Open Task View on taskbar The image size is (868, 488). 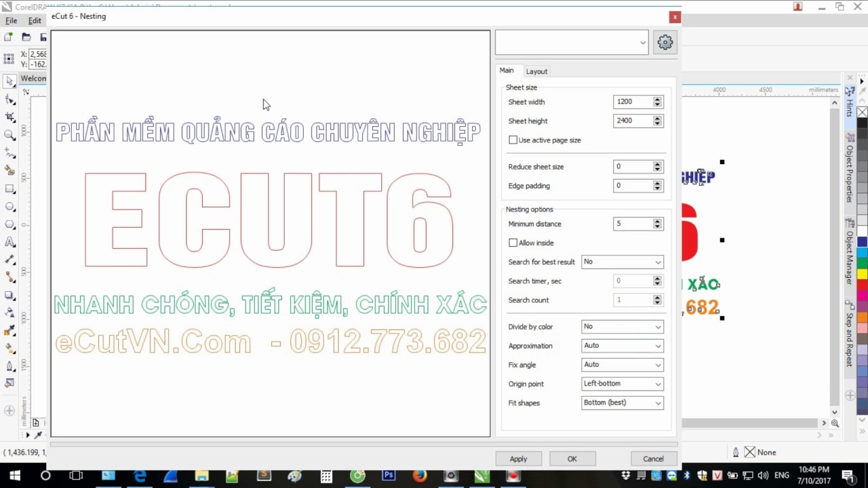click(76, 476)
